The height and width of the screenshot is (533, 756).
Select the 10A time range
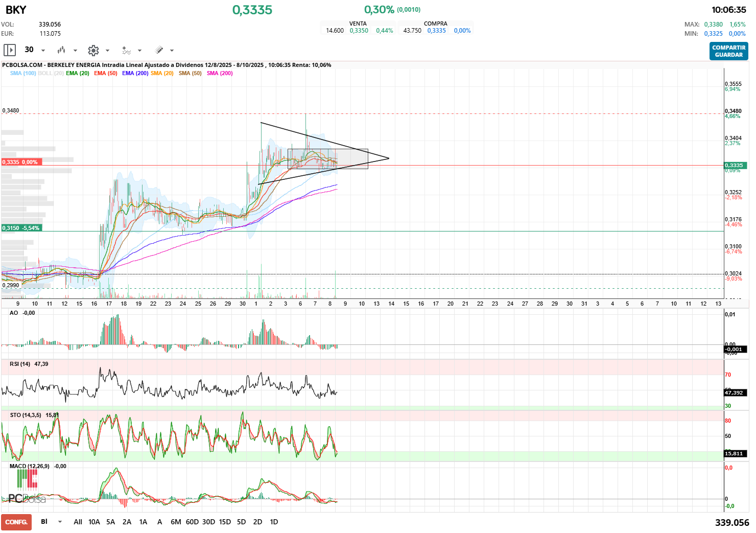point(94,522)
